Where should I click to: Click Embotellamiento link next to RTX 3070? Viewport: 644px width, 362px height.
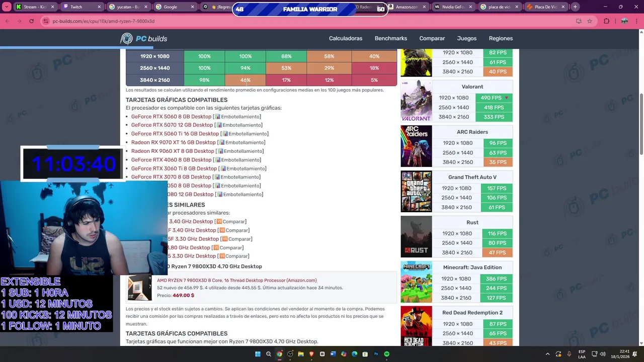(239, 177)
